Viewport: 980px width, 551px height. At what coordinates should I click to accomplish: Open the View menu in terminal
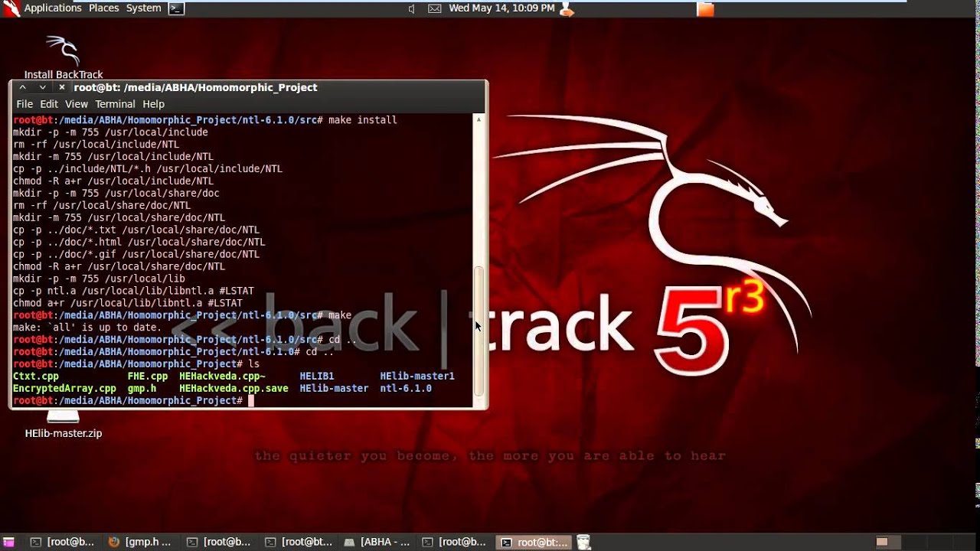click(x=77, y=104)
